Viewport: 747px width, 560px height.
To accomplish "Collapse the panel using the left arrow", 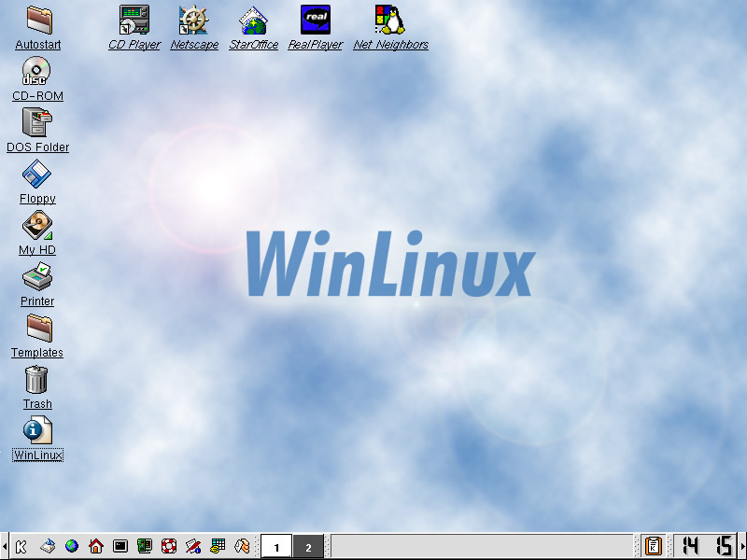I will coord(4,546).
